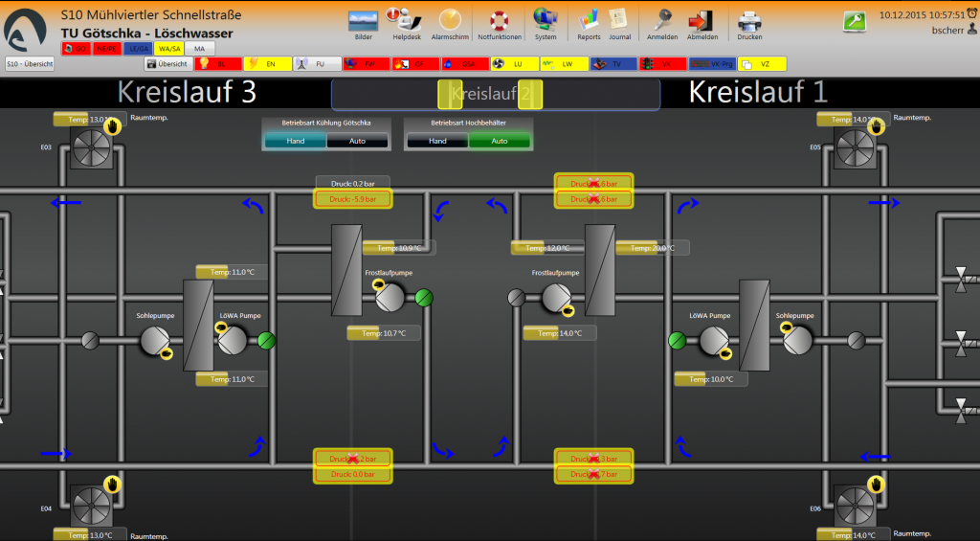Viewport: 980px width, 541px height.
Task: Click green valve beside Kreislauf 1 LöWA Pumpe
Action: (x=677, y=341)
